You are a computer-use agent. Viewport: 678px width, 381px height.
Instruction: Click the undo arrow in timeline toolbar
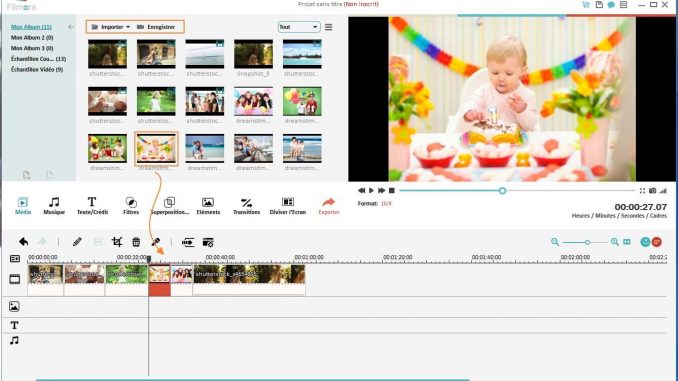tap(23, 242)
